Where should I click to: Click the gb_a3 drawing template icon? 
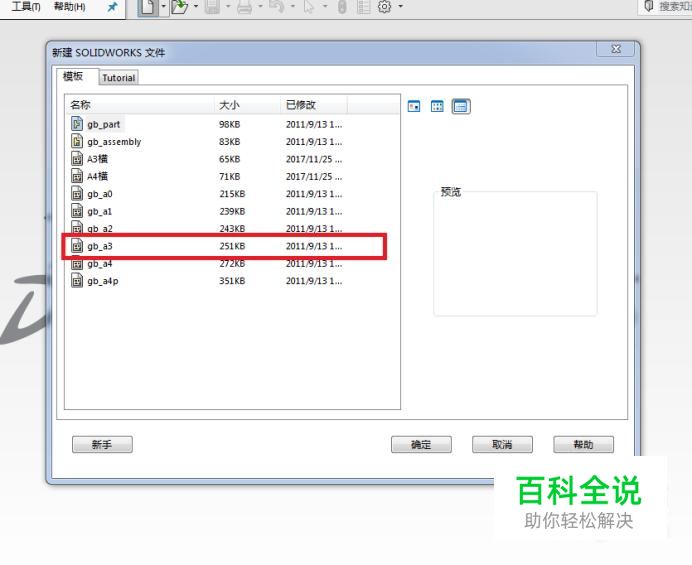[77, 246]
